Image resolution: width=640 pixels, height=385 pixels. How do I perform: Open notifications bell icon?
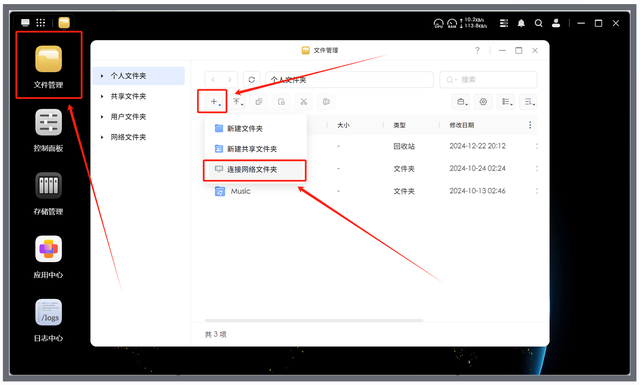point(521,23)
